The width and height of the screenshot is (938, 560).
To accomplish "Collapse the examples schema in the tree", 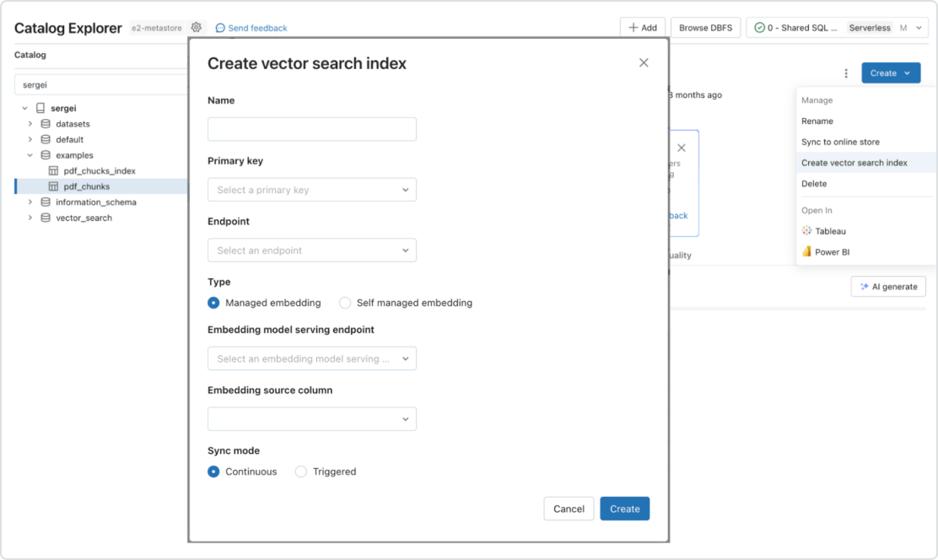I will pyautogui.click(x=31, y=155).
